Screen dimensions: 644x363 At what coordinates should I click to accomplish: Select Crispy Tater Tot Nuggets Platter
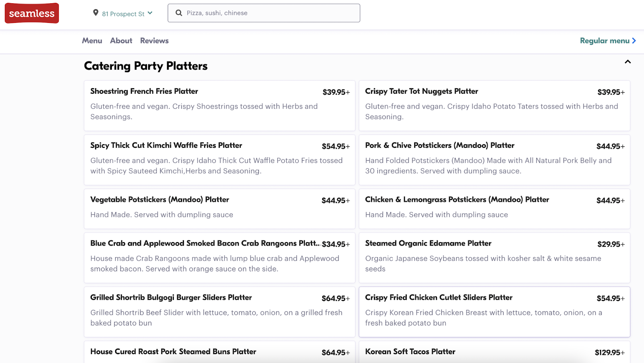494,105
